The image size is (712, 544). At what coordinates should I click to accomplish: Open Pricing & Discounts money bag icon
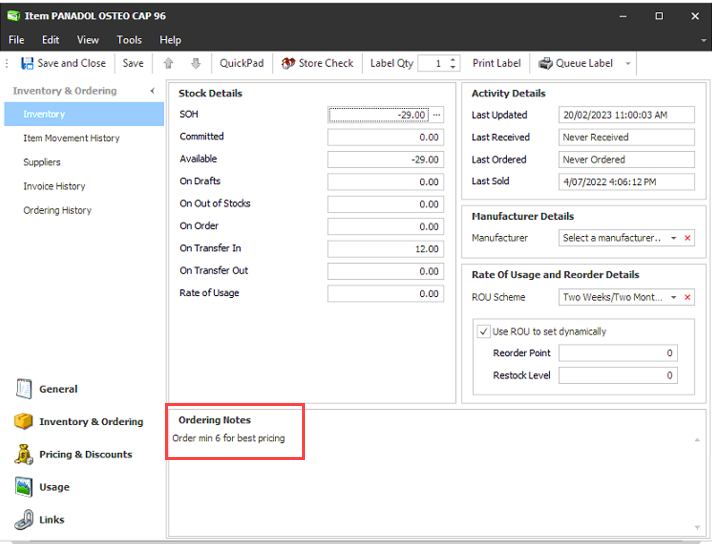click(x=23, y=454)
